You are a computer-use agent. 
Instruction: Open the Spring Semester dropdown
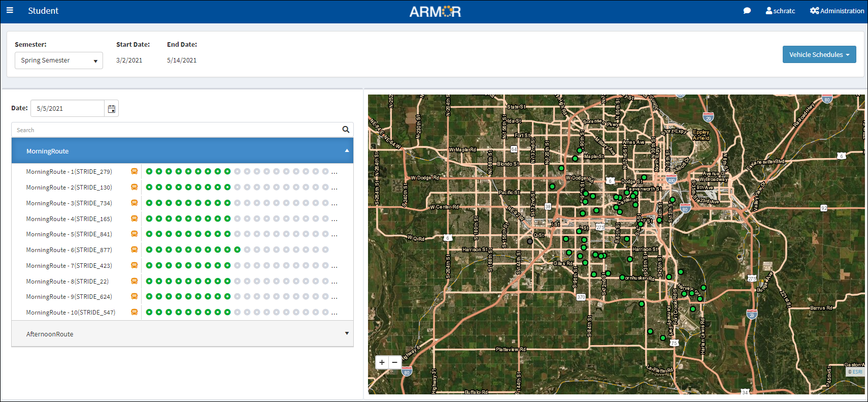(x=59, y=60)
